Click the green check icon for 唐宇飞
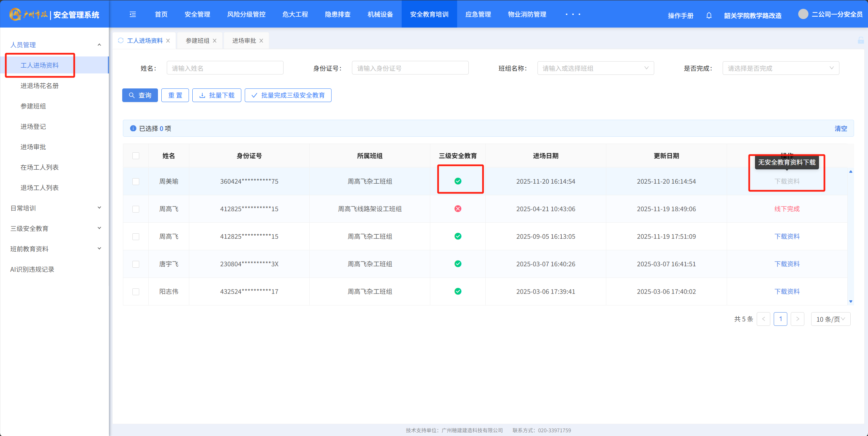This screenshot has height=436, width=868. (x=458, y=264)
